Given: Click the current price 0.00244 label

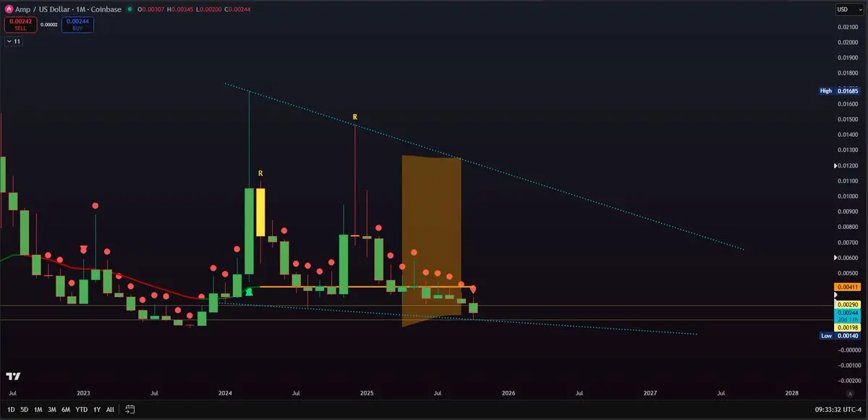Looking at the screenshot, I should (x=848, y=313).
